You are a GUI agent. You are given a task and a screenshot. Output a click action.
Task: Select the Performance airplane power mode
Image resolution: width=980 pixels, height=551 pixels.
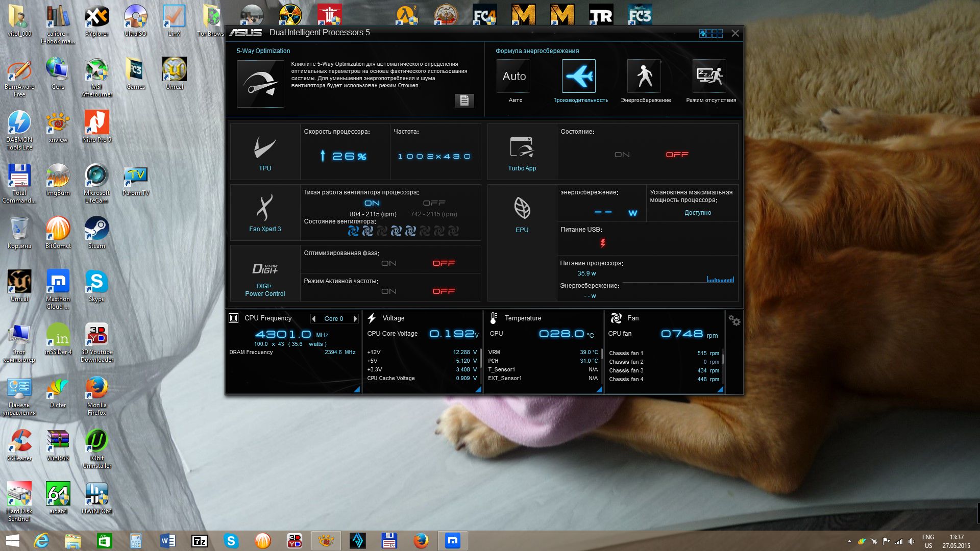[579, 76]
